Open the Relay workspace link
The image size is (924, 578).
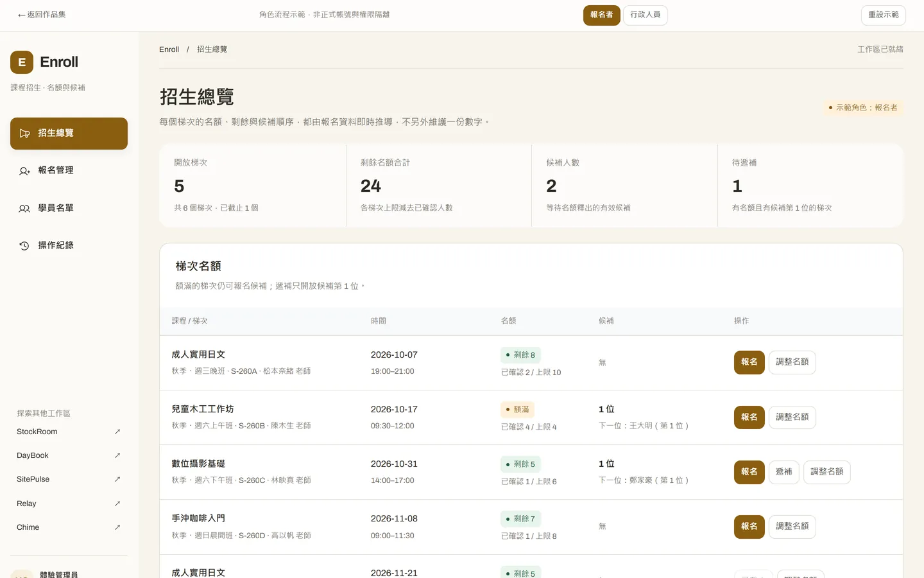69,504
